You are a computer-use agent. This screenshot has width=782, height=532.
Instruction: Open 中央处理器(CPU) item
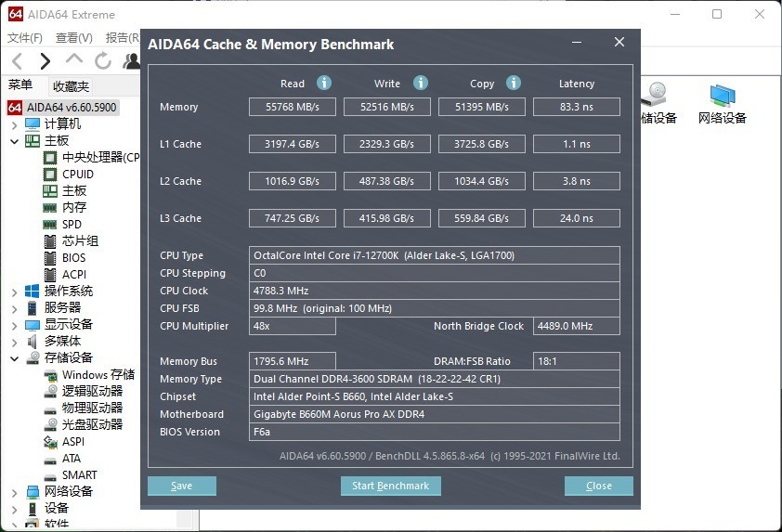click(100, 158)
